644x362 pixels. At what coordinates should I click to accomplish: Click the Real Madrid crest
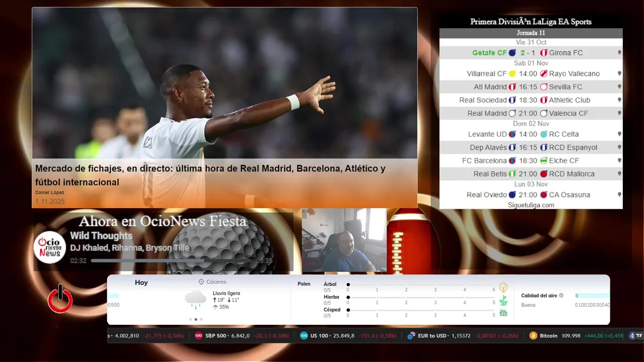click(x=512, y=114)
